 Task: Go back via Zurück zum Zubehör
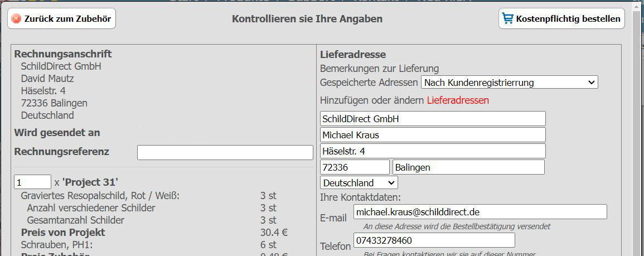click(61, 19)
